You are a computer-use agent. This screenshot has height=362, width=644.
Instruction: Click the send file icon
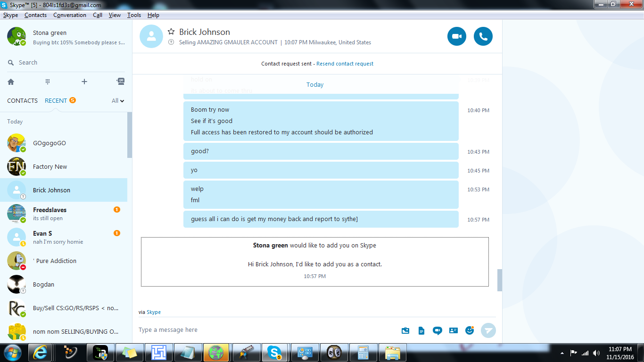pyautogui.click(x=421, y=330)
